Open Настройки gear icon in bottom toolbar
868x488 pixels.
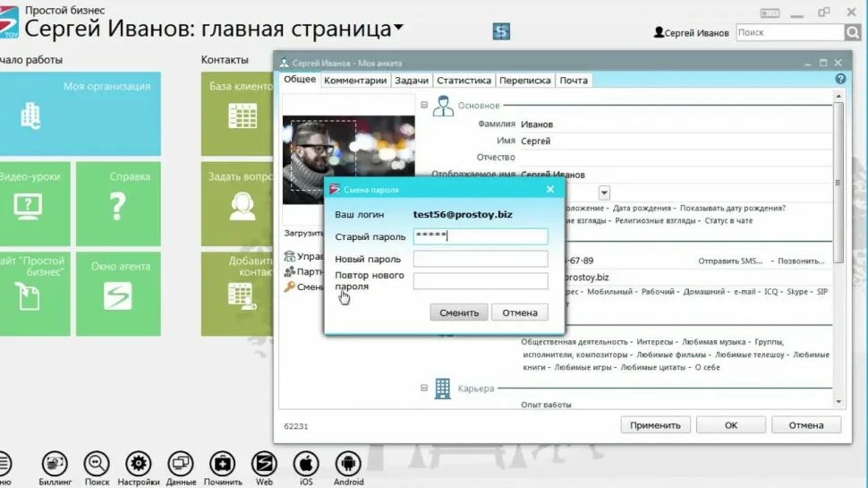click(139, 464)
